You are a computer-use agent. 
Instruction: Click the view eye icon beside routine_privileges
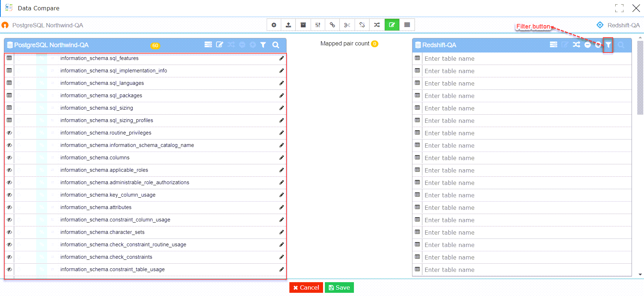[x=9, y=133]
